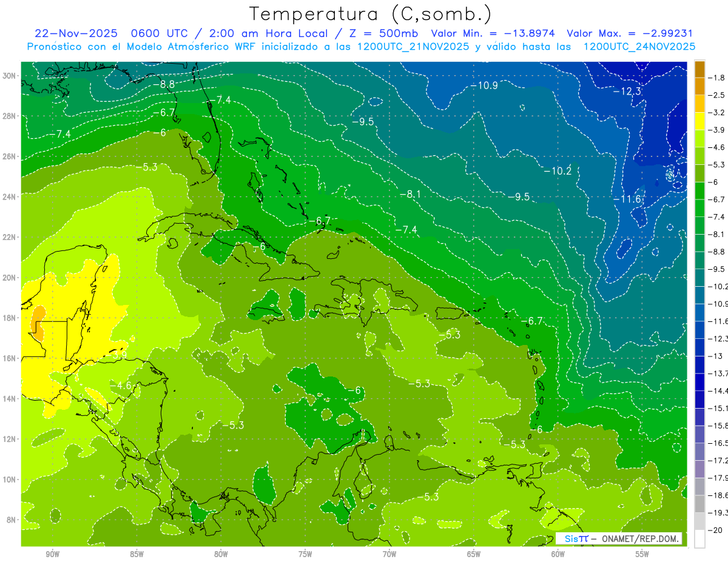Screen dimensions: 728x562
Task: Select the yellow legend swatch between -3.2 and -3.9
Action: tap(700, 121)
